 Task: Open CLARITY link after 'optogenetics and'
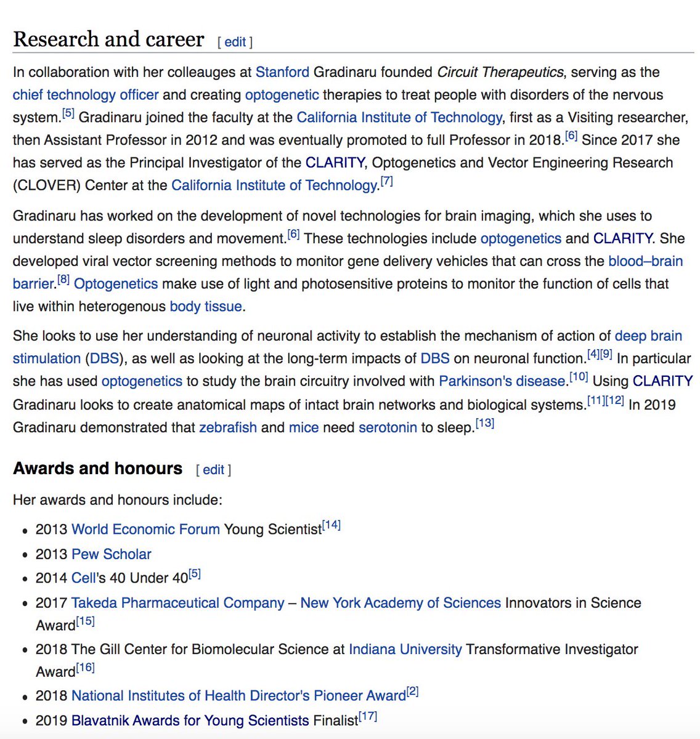[x=622, y=238]
